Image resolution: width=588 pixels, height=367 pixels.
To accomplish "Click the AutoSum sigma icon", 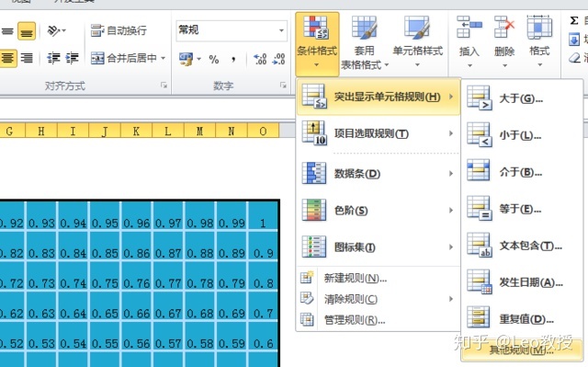I will click(x=573, y=20).
